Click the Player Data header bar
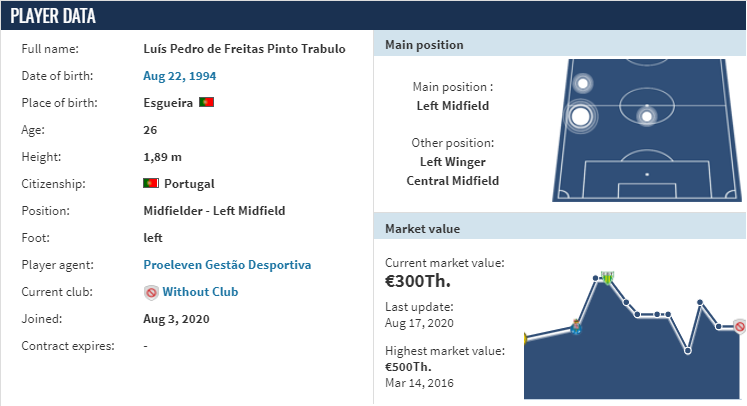 [x=374, y=16]
